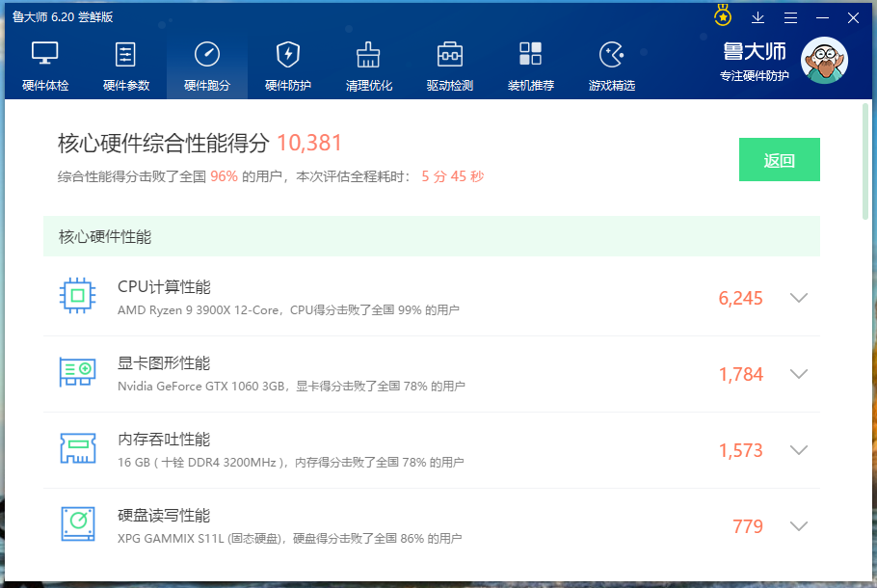Expand the 硬盘读写性能 disk score details

pyautogui.click(x=799, y=526)
